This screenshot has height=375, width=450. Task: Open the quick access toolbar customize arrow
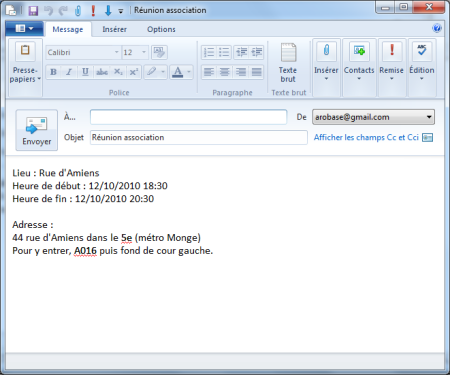tap(121, 11)
